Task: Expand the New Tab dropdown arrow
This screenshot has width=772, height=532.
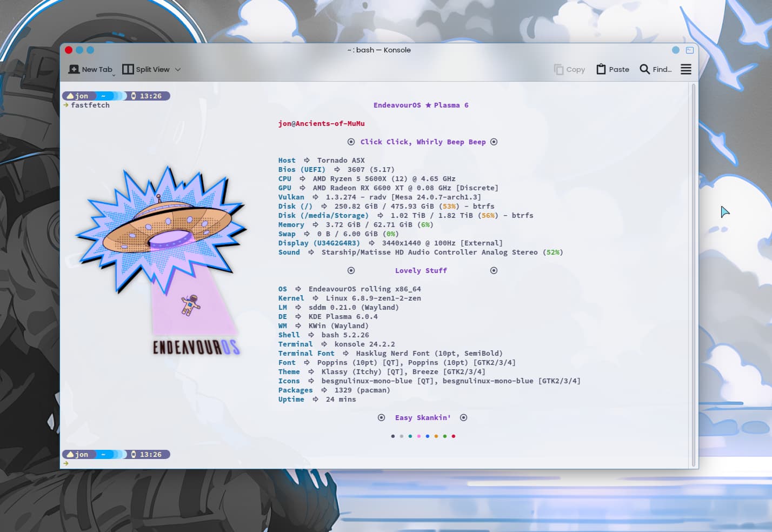Action: coord(114,75)
